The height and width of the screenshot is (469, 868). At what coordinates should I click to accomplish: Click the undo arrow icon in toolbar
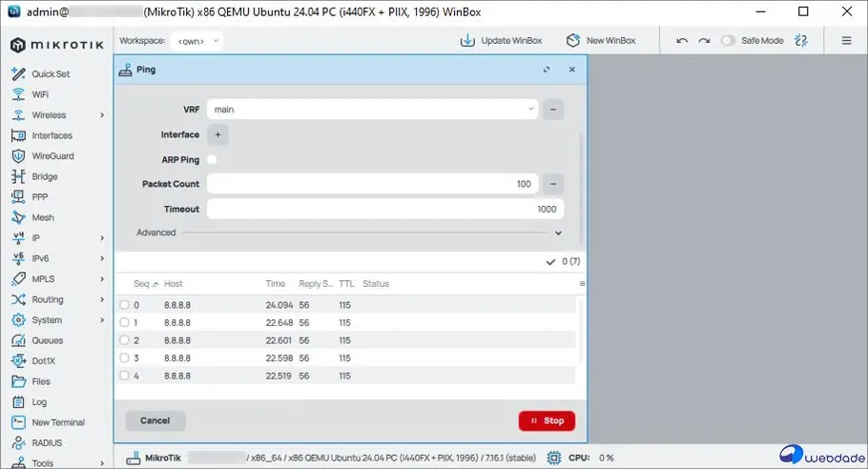[x=681, y=41]
